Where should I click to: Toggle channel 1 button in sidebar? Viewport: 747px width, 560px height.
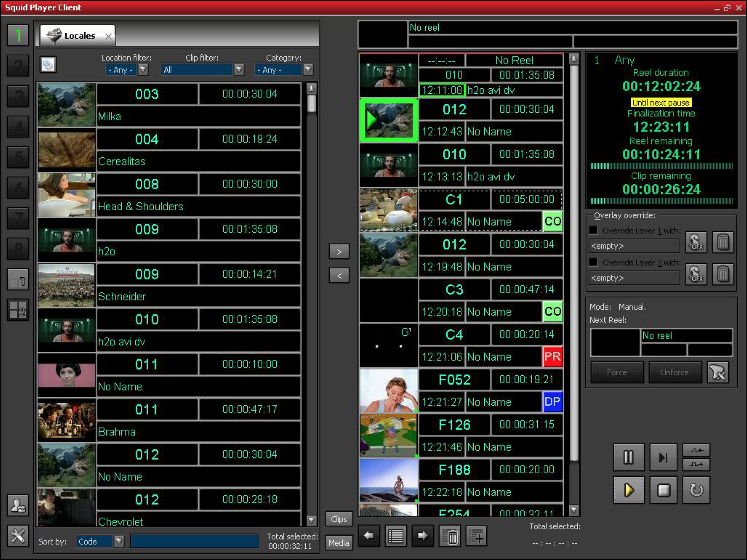18,35
